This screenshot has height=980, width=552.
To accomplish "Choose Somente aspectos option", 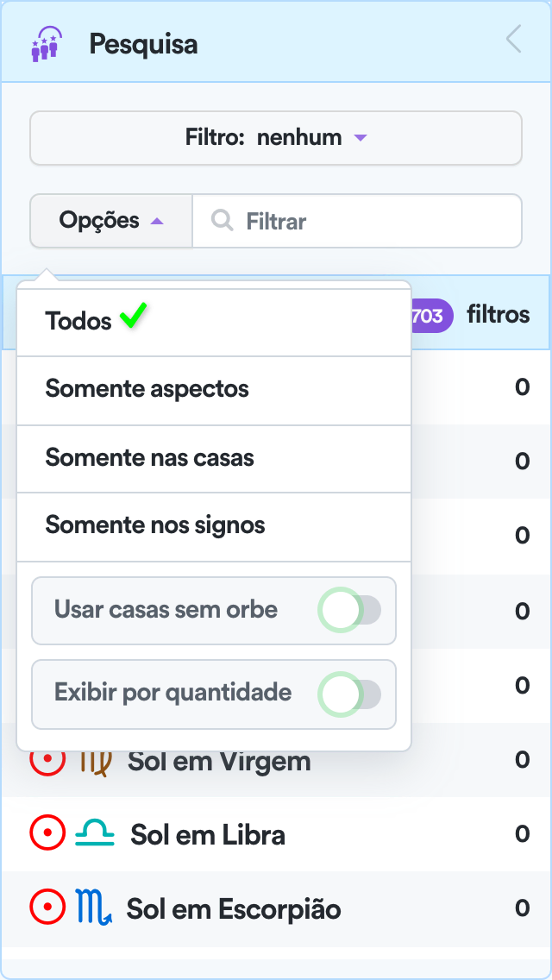I will click(147, 389).
